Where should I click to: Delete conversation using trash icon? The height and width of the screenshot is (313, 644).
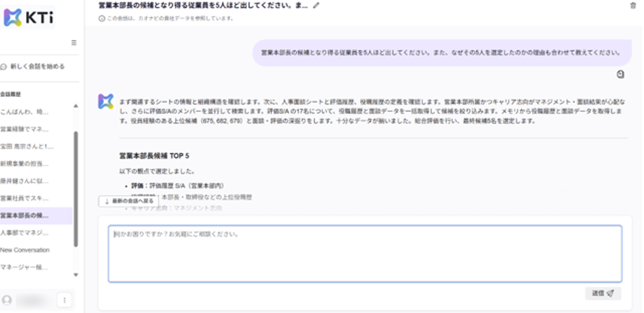(633, 6)
